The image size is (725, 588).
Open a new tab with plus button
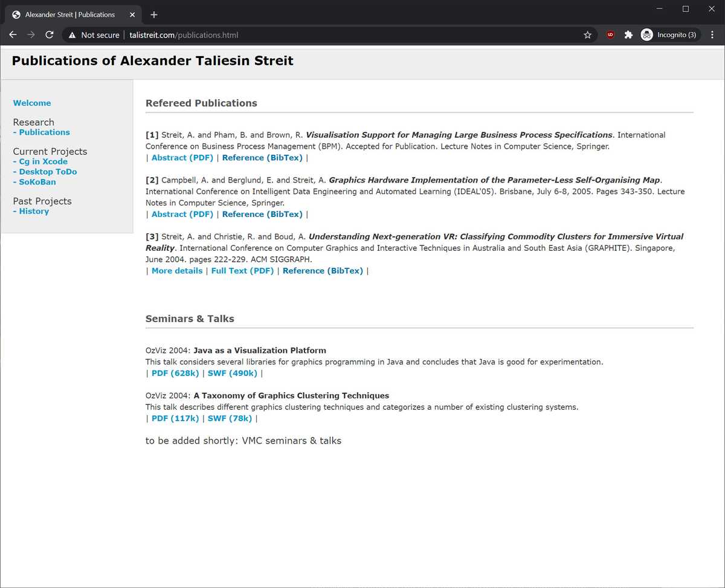tap(153, 15)
